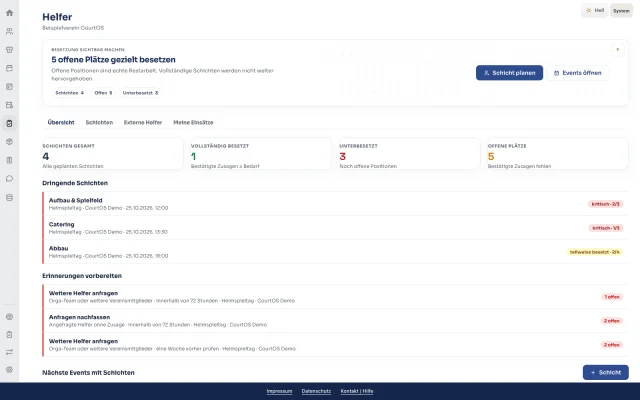Open the Abbau shift row
Screen dimensions: 640x400
(335, 252)
